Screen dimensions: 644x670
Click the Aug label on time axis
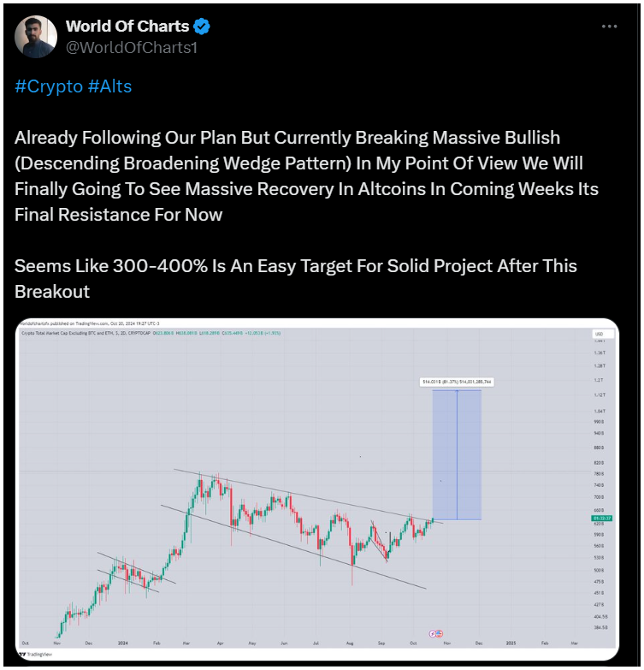(350, 643)
